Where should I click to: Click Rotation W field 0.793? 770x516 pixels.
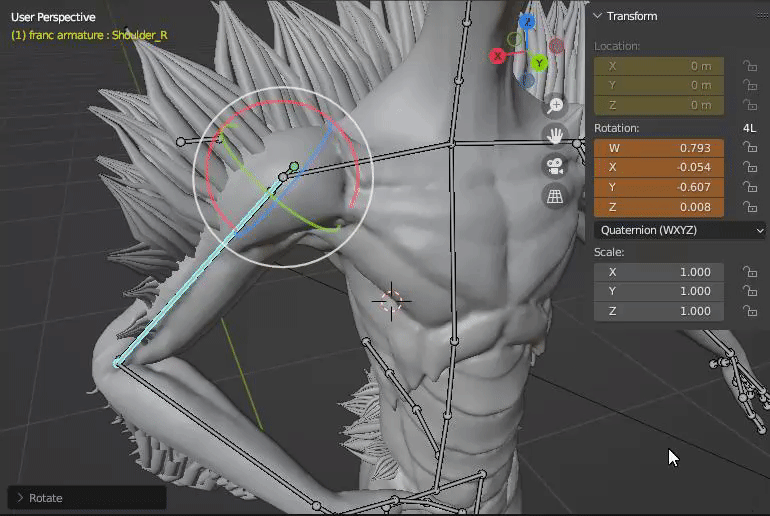pos(659,148)
